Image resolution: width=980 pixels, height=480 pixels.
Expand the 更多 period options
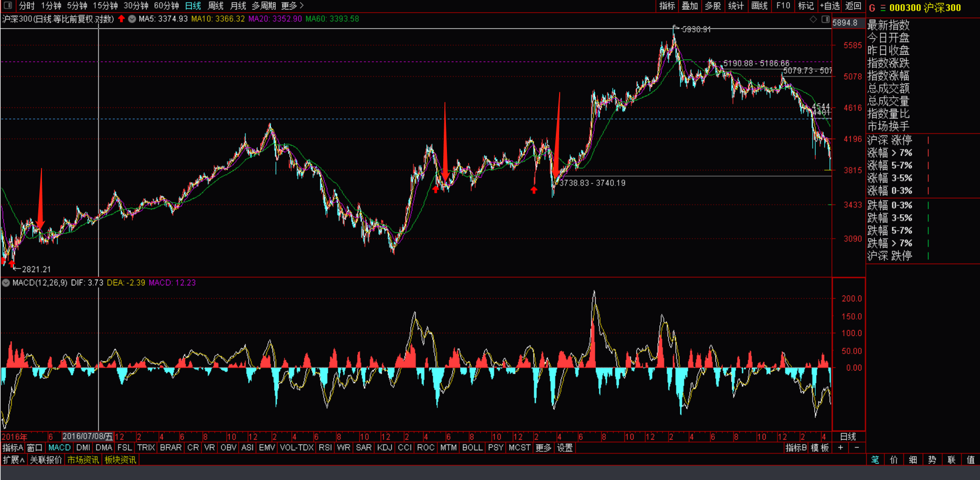(292, 5)
